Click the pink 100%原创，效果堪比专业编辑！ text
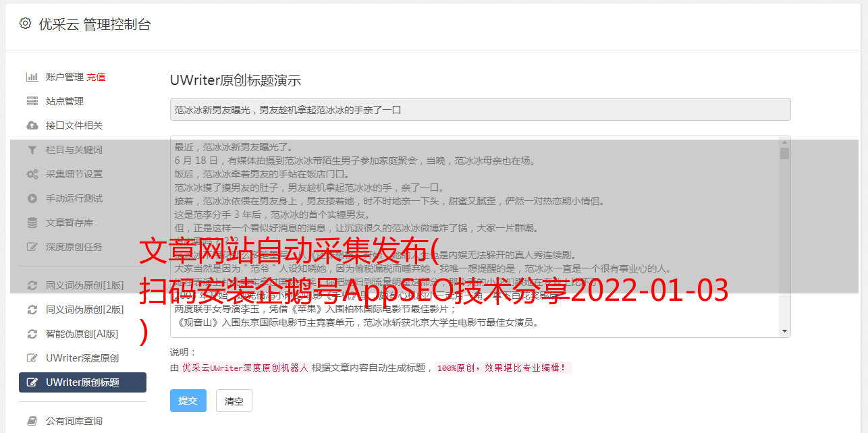 pyautogui.click(x=504, y=368)
